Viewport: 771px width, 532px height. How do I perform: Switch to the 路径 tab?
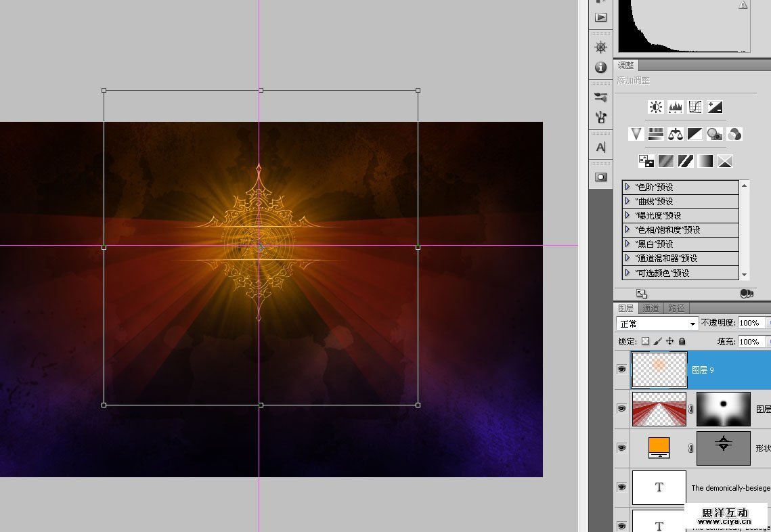[676, 309]
